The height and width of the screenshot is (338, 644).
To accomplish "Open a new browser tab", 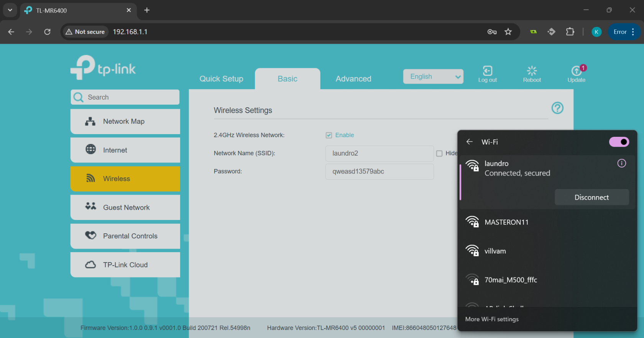I will click(147, 10).
